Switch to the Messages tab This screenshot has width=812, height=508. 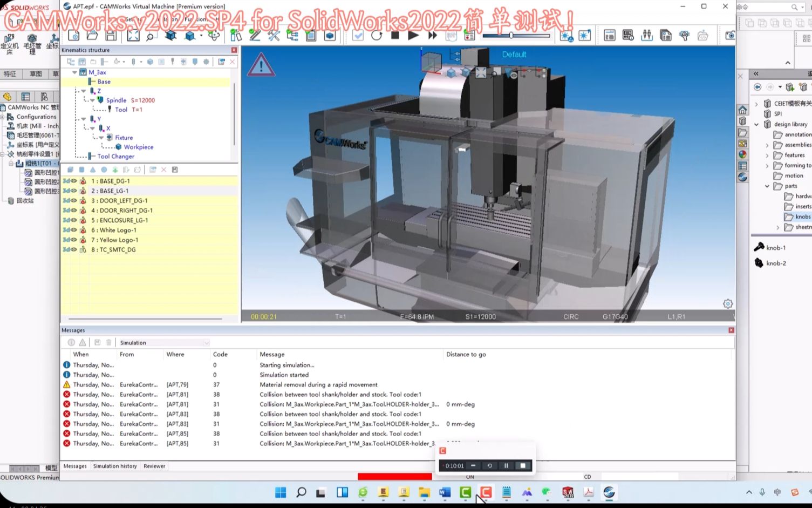(x=75, y=466)
